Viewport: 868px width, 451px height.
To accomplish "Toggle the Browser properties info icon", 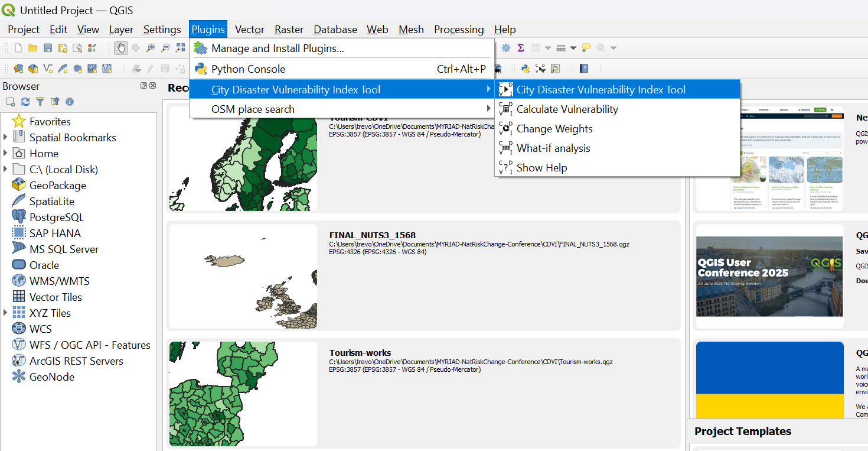I will click(x=70, y=102).
